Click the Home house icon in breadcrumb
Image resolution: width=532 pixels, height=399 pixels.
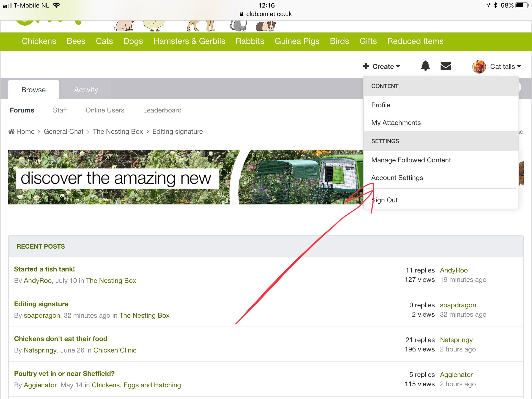pos(11,131)
